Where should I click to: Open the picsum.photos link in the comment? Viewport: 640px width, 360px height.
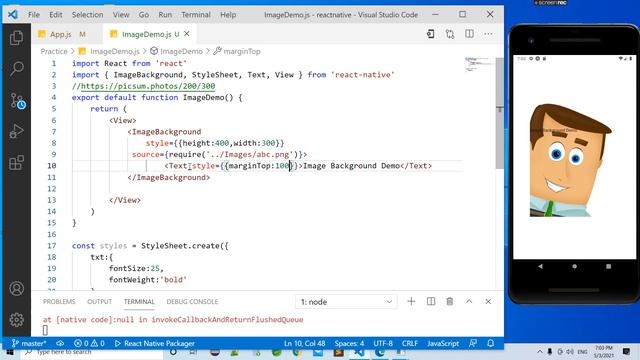click(x=148, y=86)
